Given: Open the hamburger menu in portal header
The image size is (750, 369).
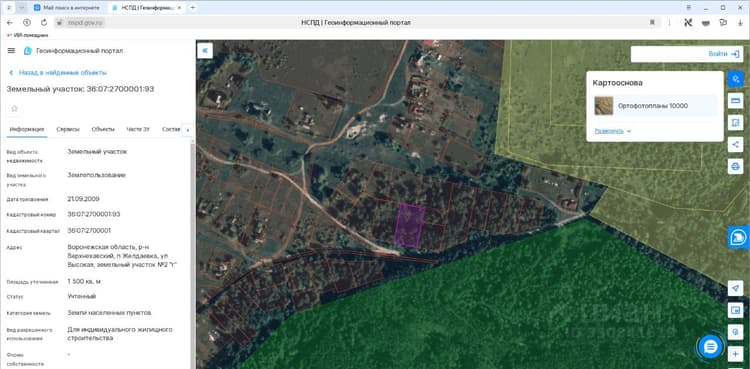Looking at the screenshot, I should pyautogui.click(x=11, y=51).
